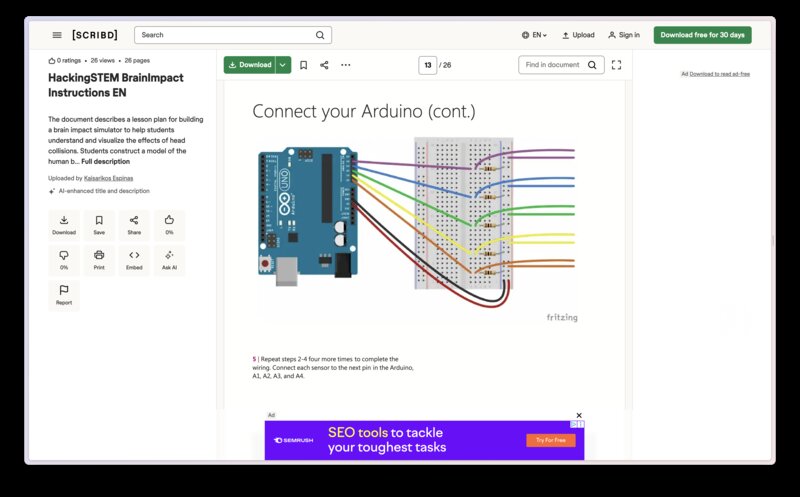Expand the Full description text
800x497 pixels.
pyautogui.click(x=105, y=161)
